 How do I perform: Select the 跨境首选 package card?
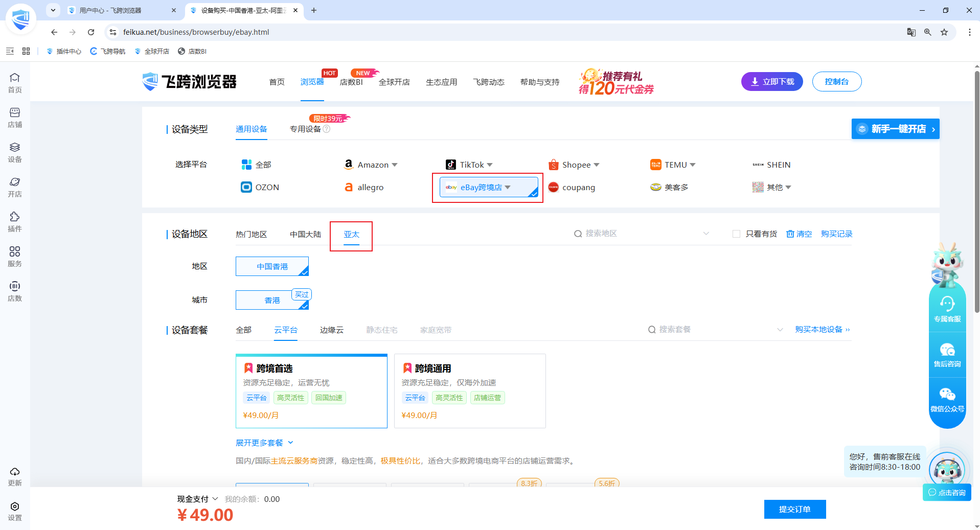coord(311,391)
